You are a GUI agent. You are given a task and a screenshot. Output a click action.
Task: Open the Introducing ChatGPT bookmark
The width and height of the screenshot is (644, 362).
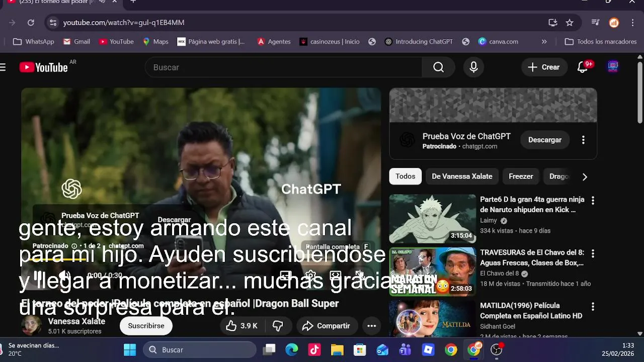(x=419, y=42)
